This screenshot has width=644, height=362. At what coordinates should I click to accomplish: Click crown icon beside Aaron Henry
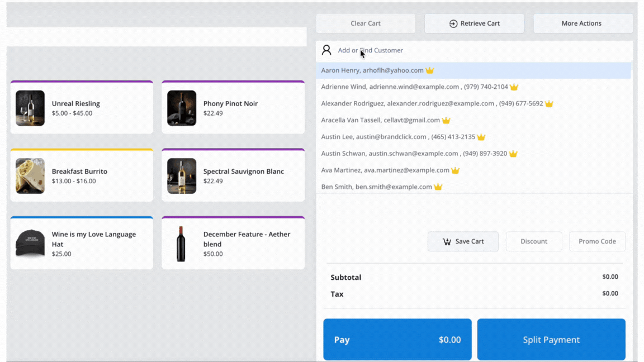pos(429,70)
